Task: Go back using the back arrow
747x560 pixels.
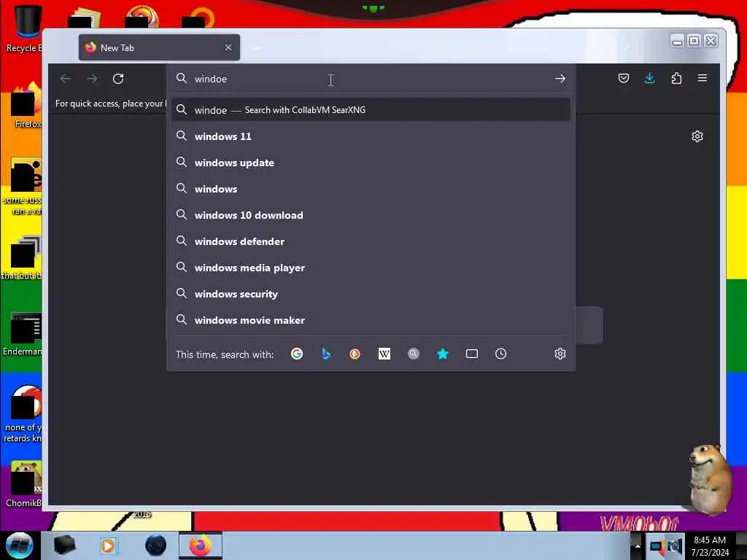Action: (x=66, y=79)
